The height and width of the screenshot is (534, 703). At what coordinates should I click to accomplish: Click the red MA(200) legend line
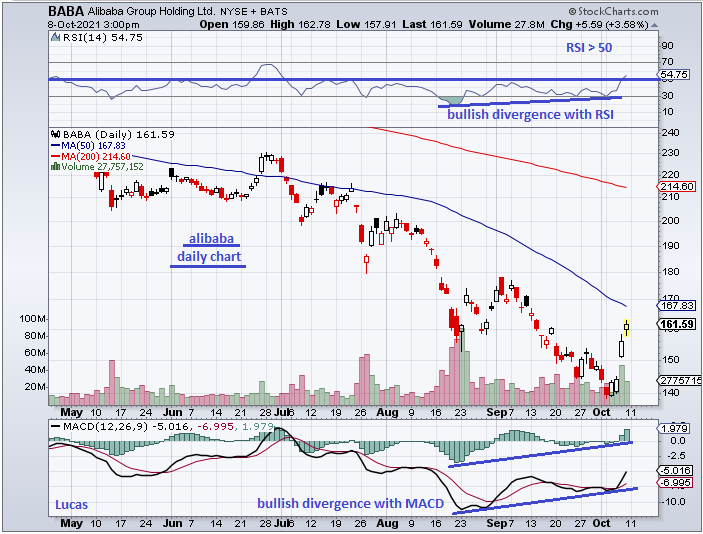click(56, 156)
